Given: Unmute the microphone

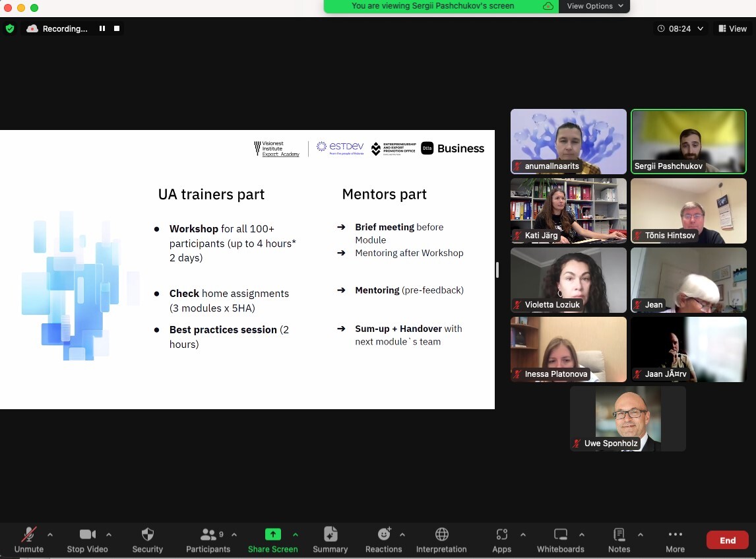Looking at the screenshot, I should click(x=29, y=540).
